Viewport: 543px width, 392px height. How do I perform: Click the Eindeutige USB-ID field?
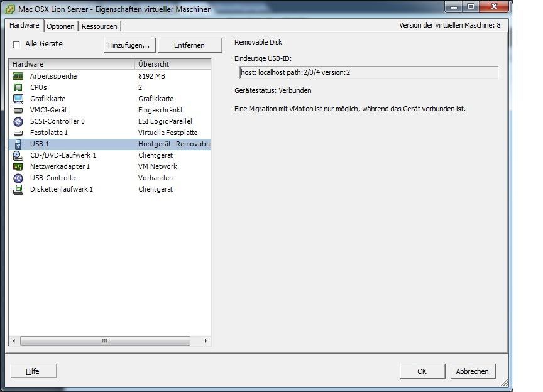pos(369,72)
